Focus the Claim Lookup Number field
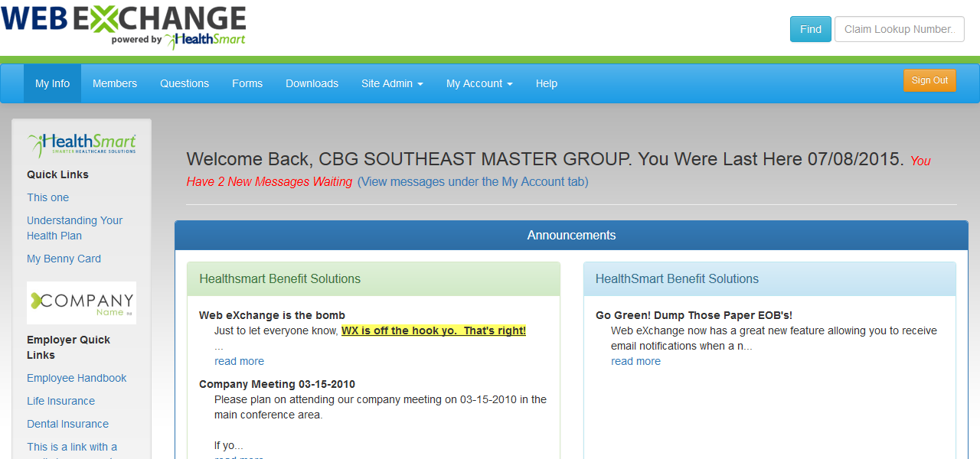 click(x=900, y=29)
